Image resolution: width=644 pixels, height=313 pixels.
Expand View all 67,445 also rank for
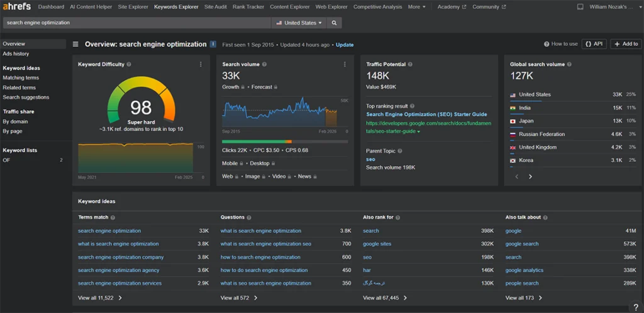(x=385, y=298)
